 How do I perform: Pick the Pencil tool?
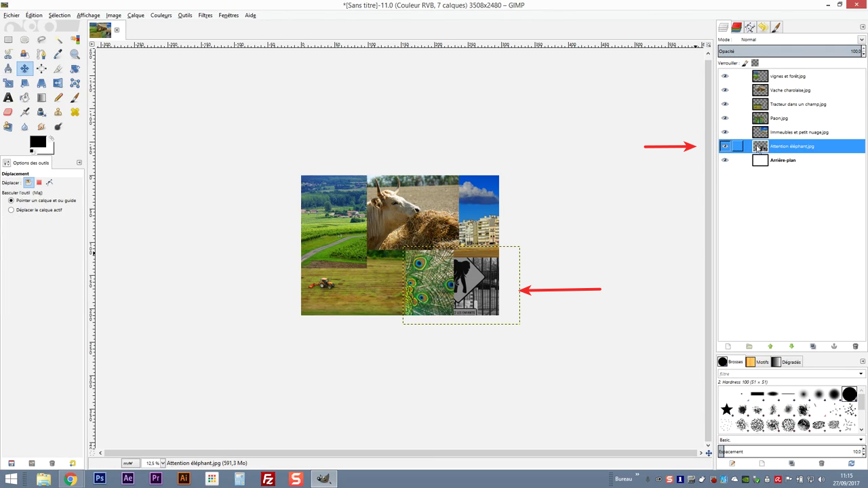58,98
